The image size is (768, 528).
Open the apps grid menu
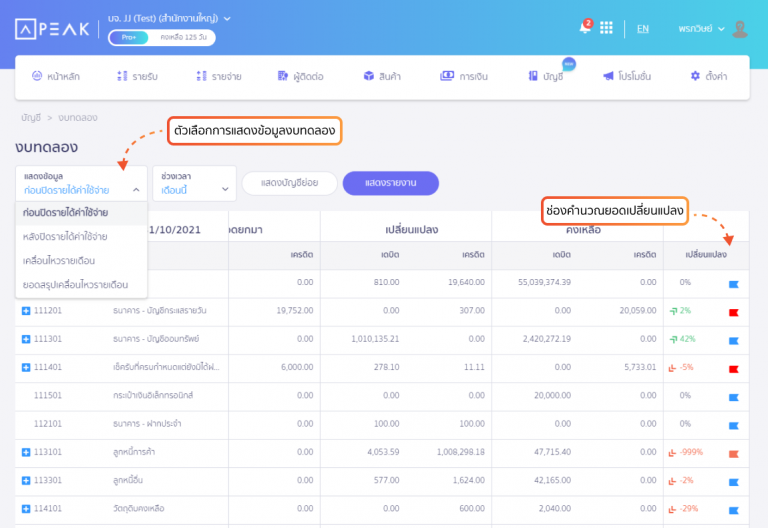(x=606, y=28)
